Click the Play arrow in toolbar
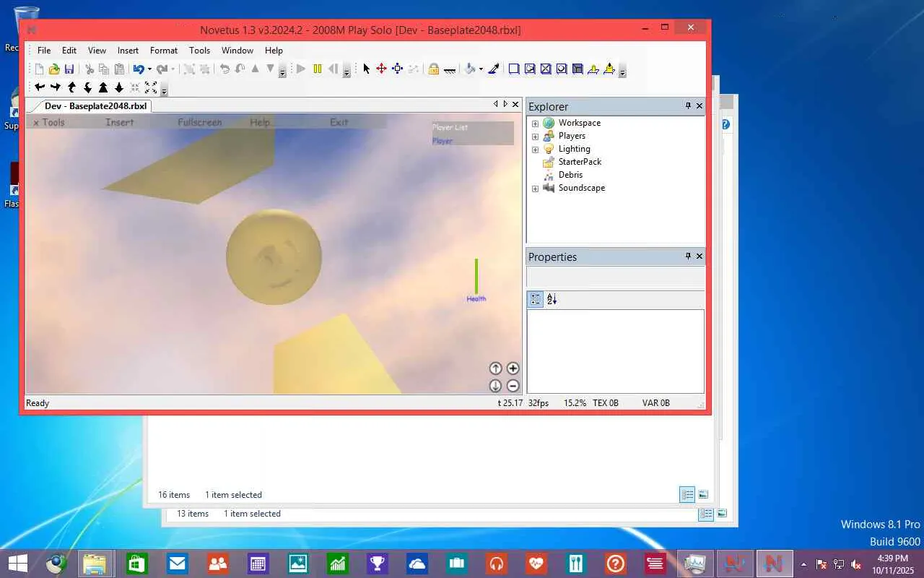This screenshot has width=924, height=578. [x=302, y=69]
